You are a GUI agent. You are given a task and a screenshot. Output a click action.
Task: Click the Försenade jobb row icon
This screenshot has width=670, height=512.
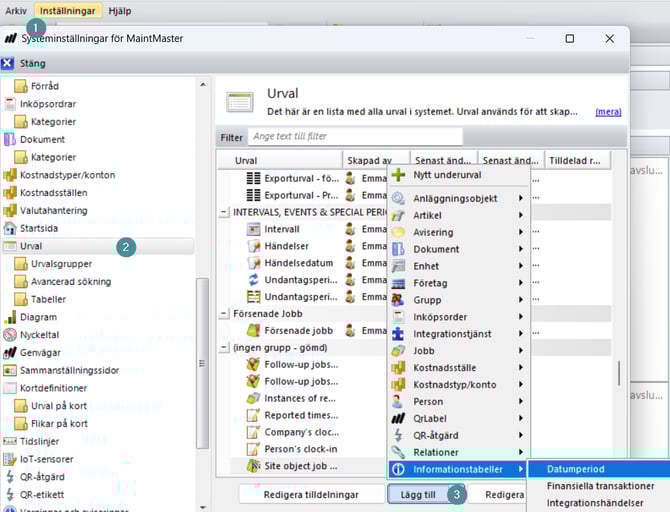click(x=254, y=330)
